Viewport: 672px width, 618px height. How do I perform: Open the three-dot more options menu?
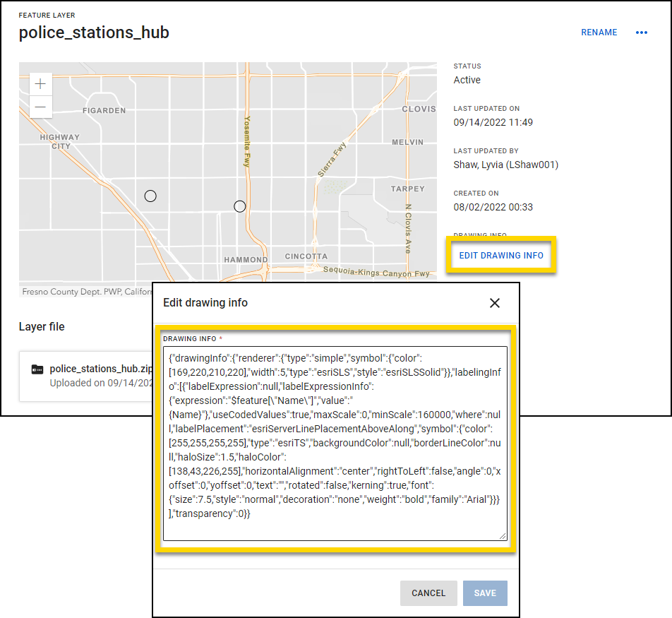(x=641, y=32)
